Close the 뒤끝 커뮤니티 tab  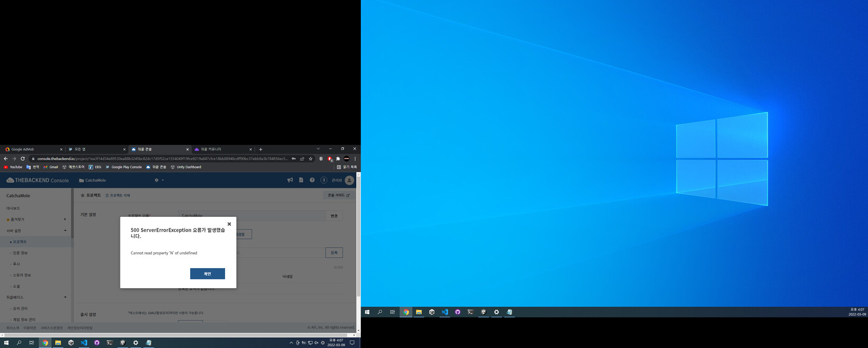pos(250,150)
